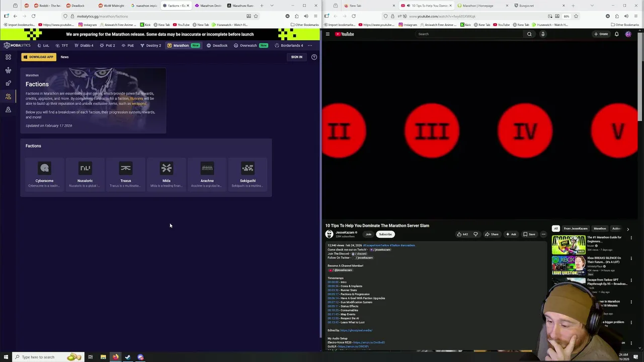
Task: Open left Firefox application menu
Action: [315, 16]
